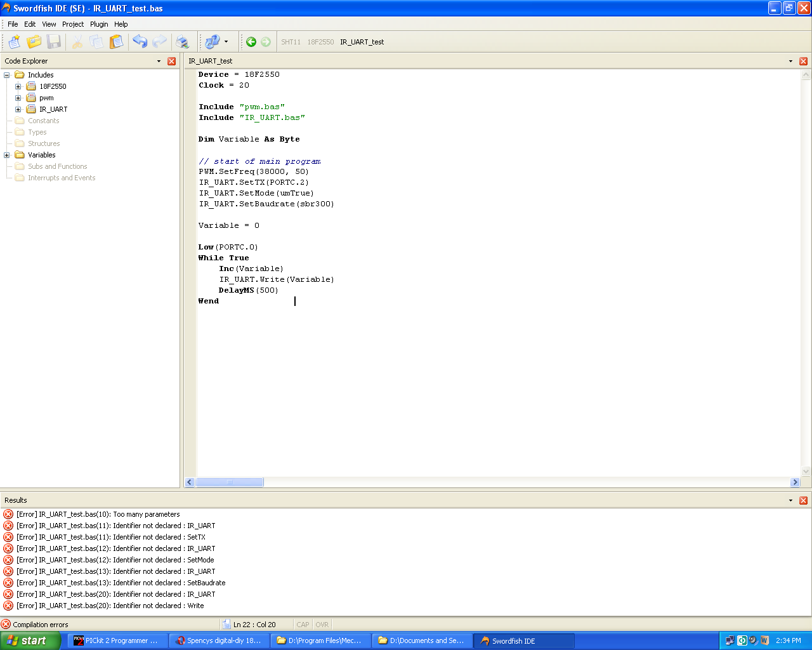Click the editor vertical scroll up arrow
The image size is (812, 650).
(806, 74)
